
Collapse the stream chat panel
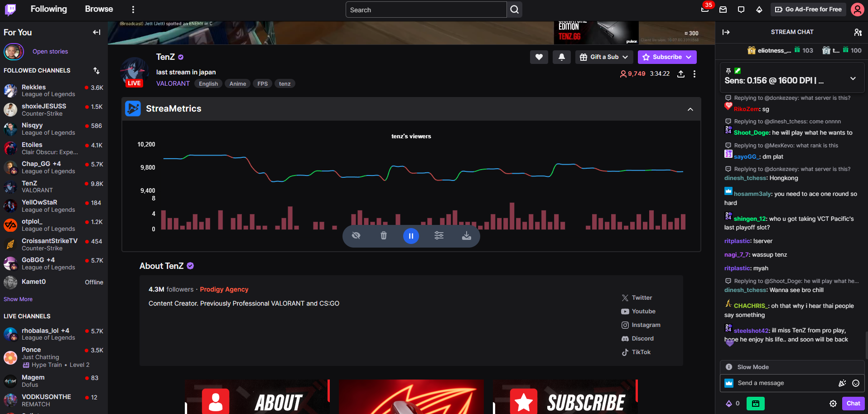726,32
